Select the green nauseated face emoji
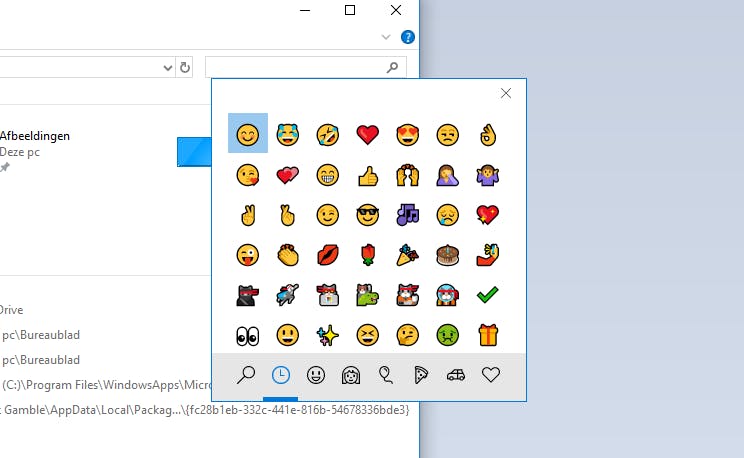 (447, 336)
